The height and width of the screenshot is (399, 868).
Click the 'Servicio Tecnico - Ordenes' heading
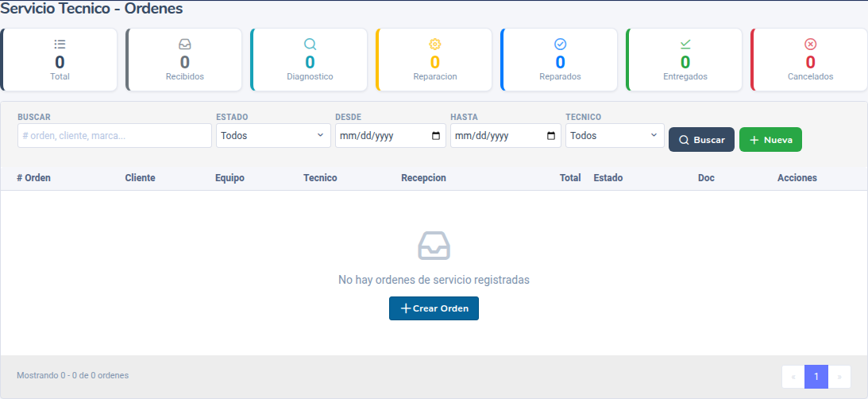92,8
